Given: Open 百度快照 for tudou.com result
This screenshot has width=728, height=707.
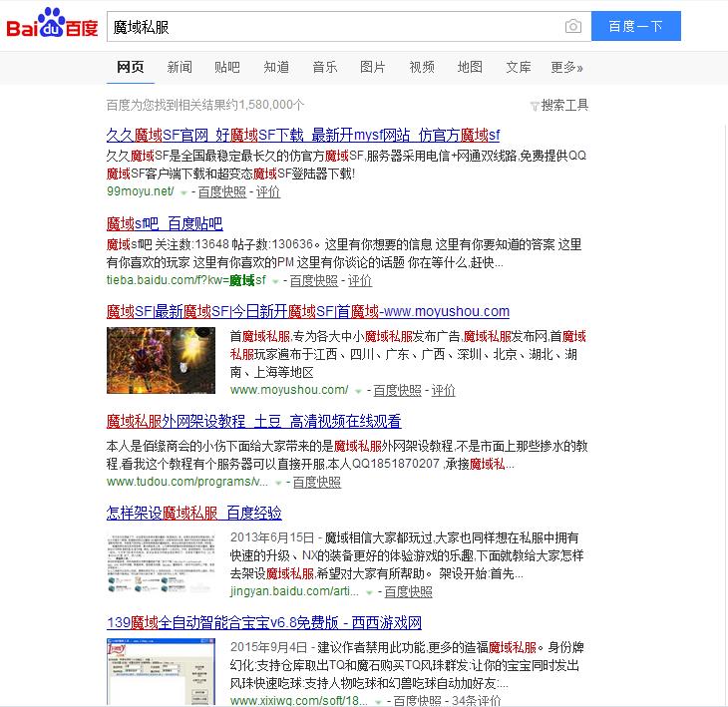Looking at the screenshot, I should [317, 482].
